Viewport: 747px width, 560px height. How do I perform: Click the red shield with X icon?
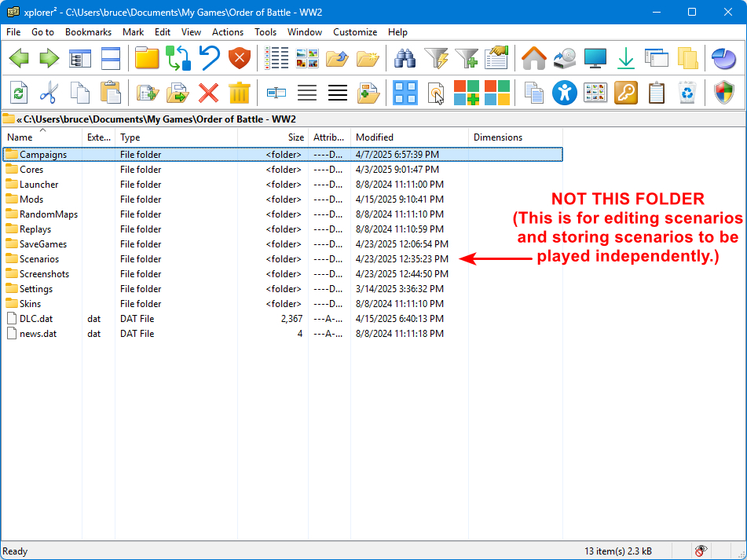point(240,59)
